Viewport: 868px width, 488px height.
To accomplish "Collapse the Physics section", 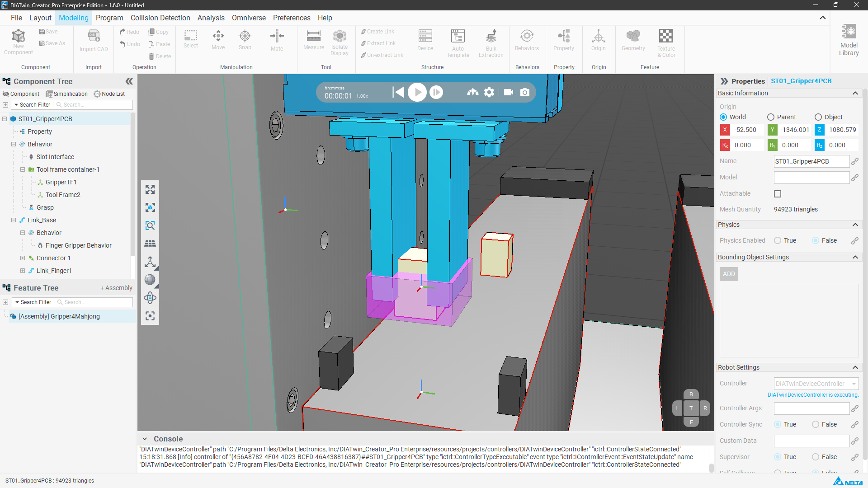I will click(x=855, y=225).
